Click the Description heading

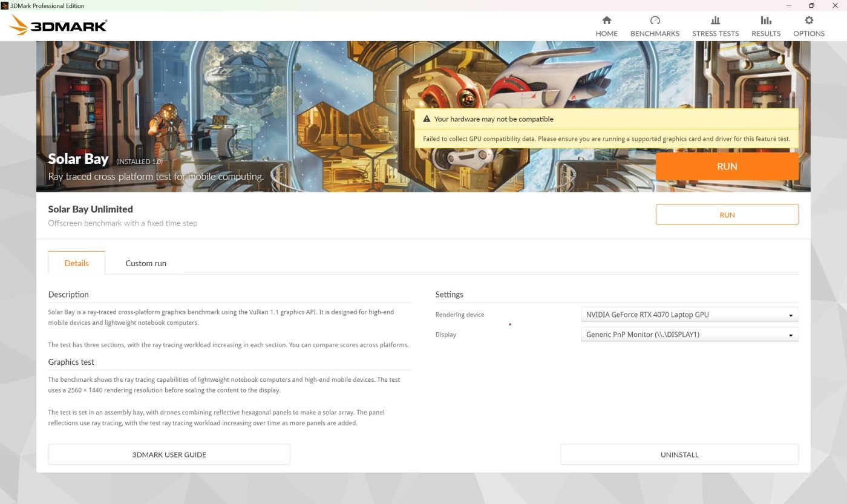point(68,295)
